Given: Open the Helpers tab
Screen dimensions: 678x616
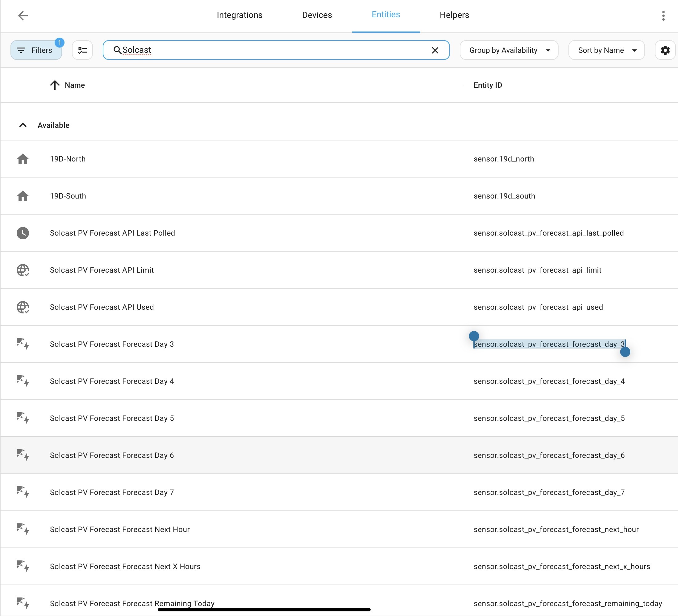Looking at the screenshot, I should (x=454, y=15).
